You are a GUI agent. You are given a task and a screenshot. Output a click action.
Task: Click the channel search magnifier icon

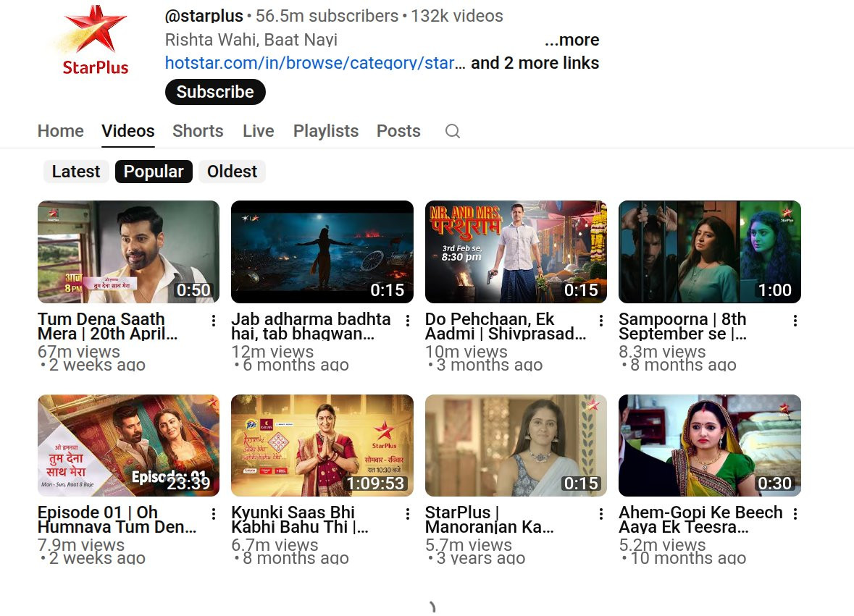(x=453, y=131)
